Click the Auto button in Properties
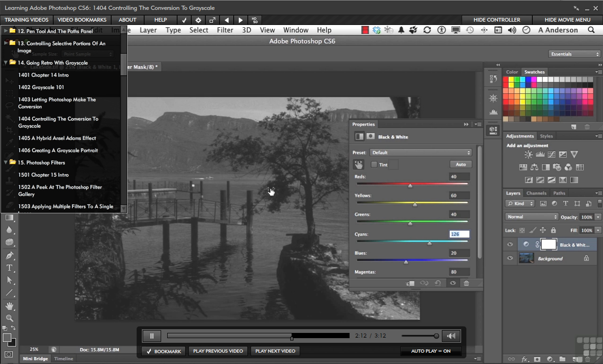Image resolution: width=603 pixels, height=364 pixels. click(x=460, y=164)
